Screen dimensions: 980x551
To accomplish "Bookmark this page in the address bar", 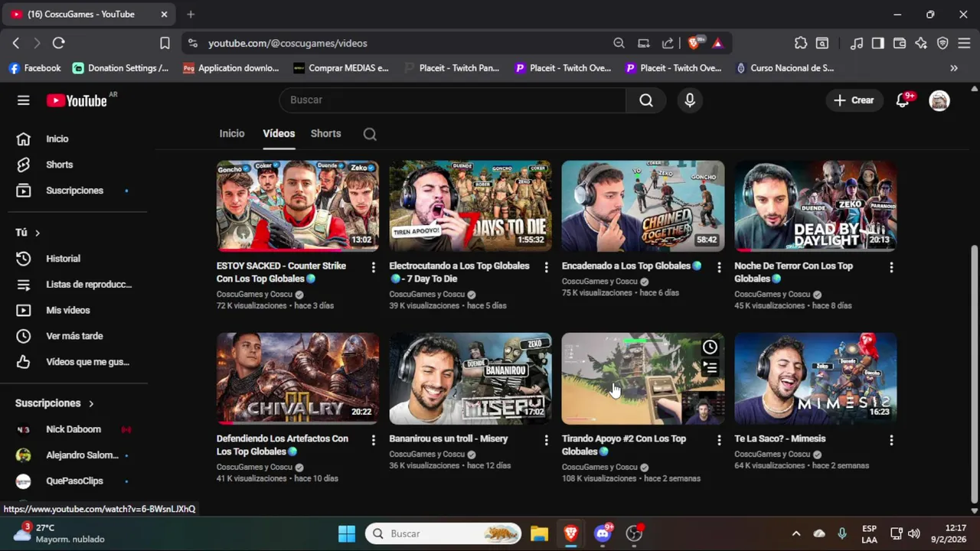I will click(x=165, y=44).
